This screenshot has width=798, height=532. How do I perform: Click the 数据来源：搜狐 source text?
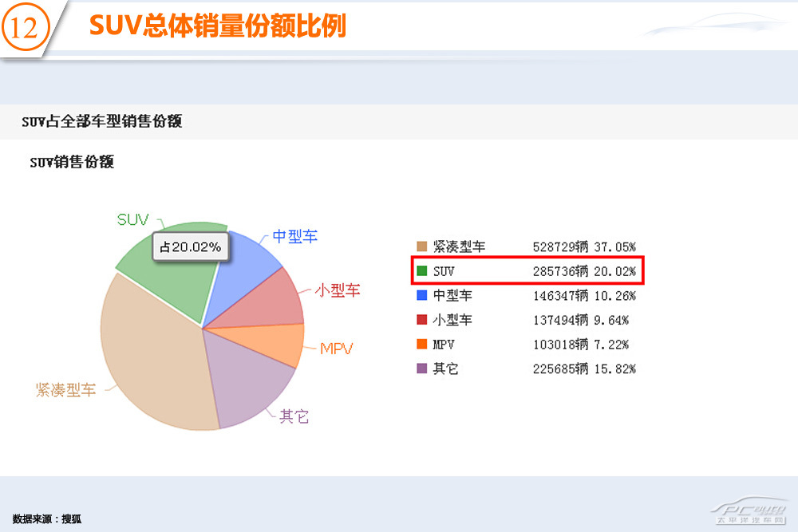[47, 519]
